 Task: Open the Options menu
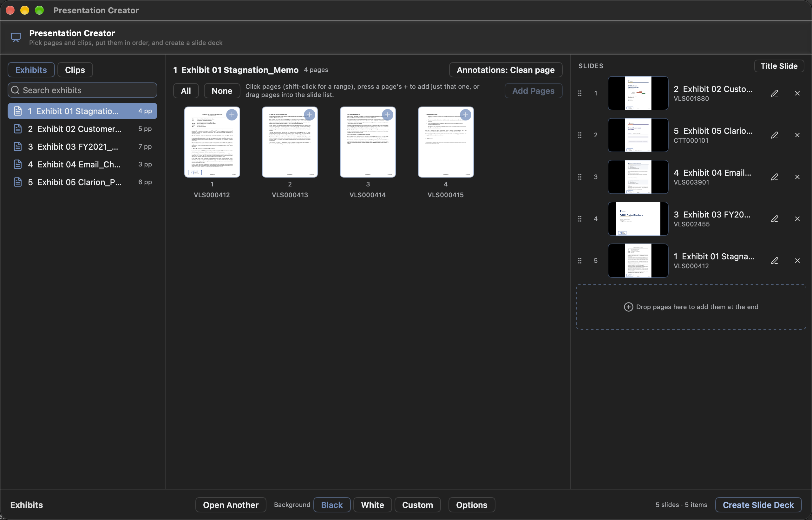pyautogui.click(x=472, y=505)
